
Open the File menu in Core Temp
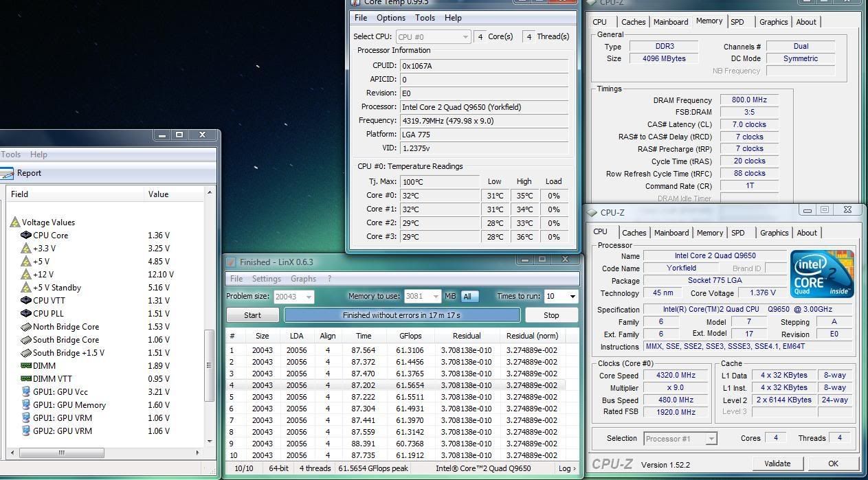click(x=360, y=18)
